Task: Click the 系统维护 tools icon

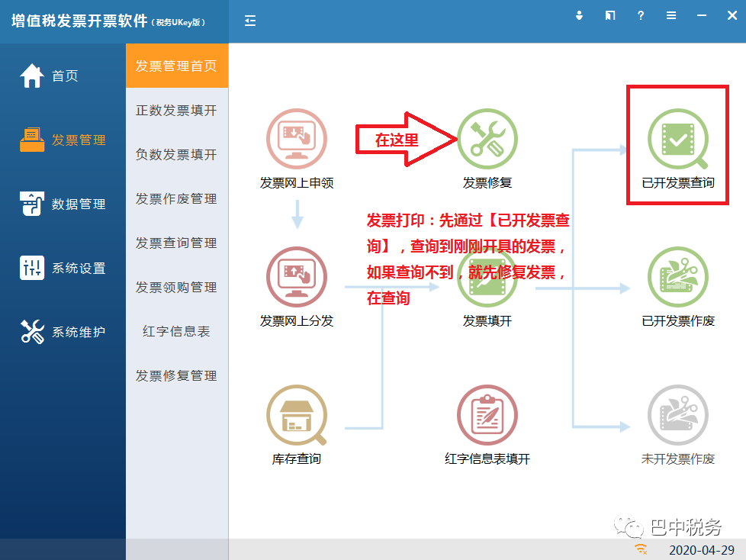Action: (32, 332)
